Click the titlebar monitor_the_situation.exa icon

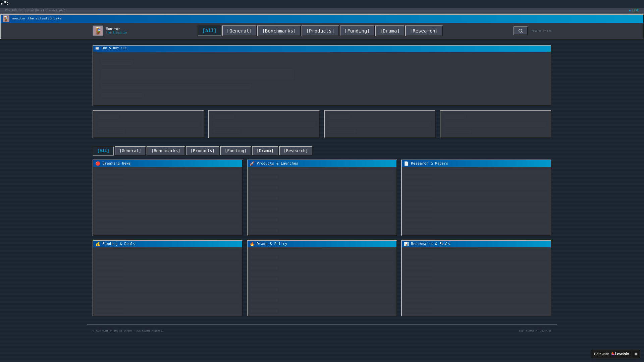(6, 19)
